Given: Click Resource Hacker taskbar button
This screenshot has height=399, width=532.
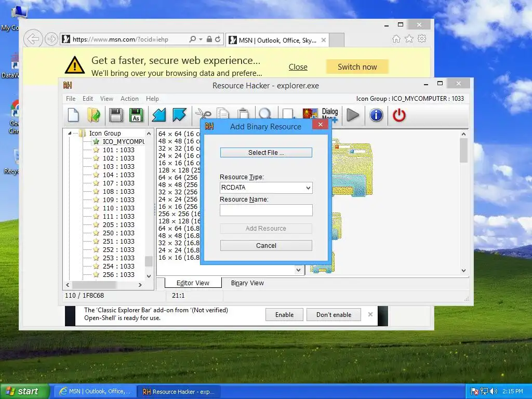Looking at the screenshot, I should pos(179,392).
